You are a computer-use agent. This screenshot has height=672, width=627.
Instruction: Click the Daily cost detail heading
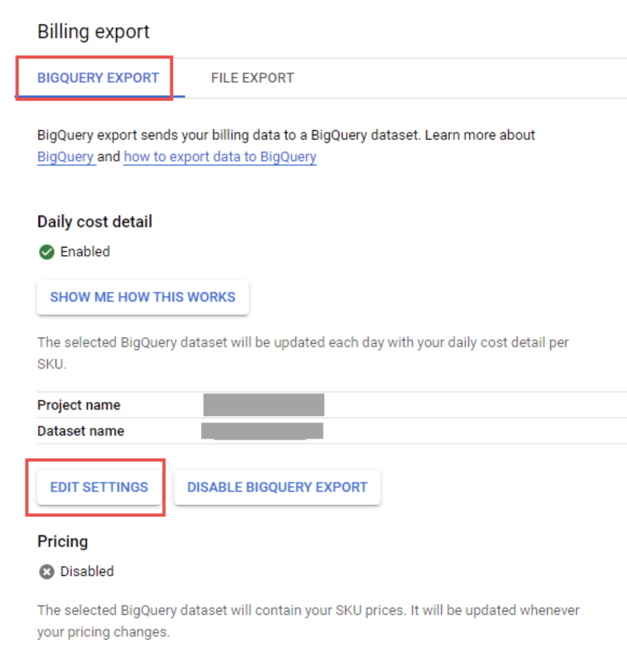95,222
